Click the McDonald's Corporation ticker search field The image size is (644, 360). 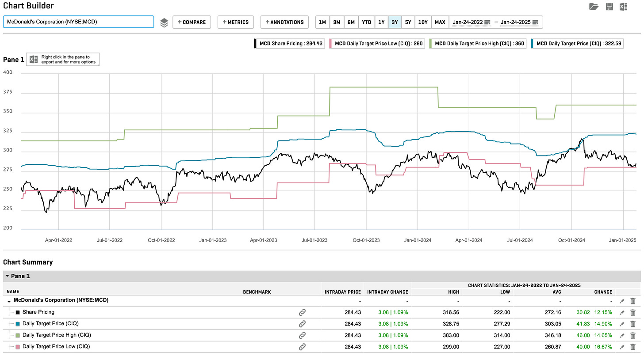click(79, 22)
